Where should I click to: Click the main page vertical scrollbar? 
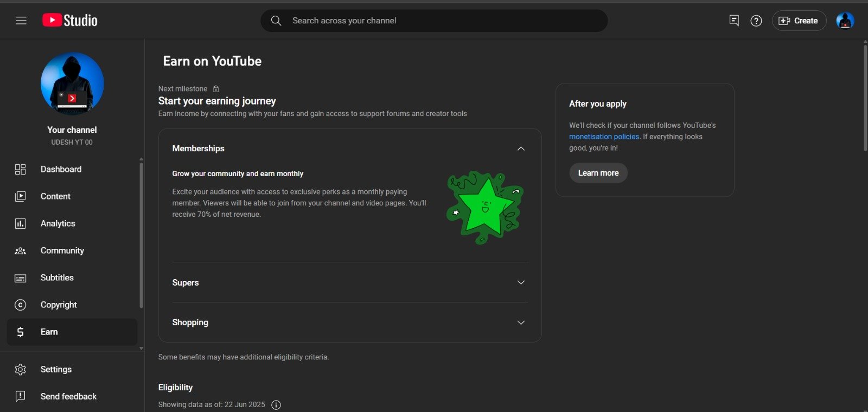pos(865,99)
